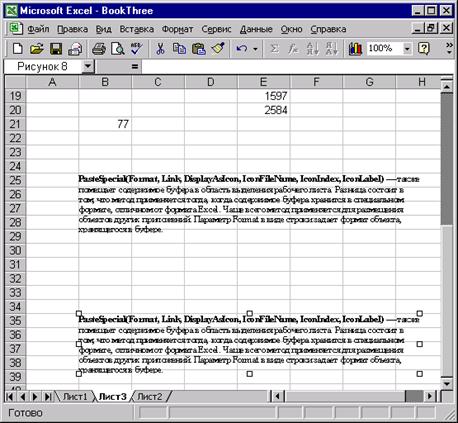Screen dimensions: 458x423
Task: Open the Данные menu
Action: tap(256, 29)
